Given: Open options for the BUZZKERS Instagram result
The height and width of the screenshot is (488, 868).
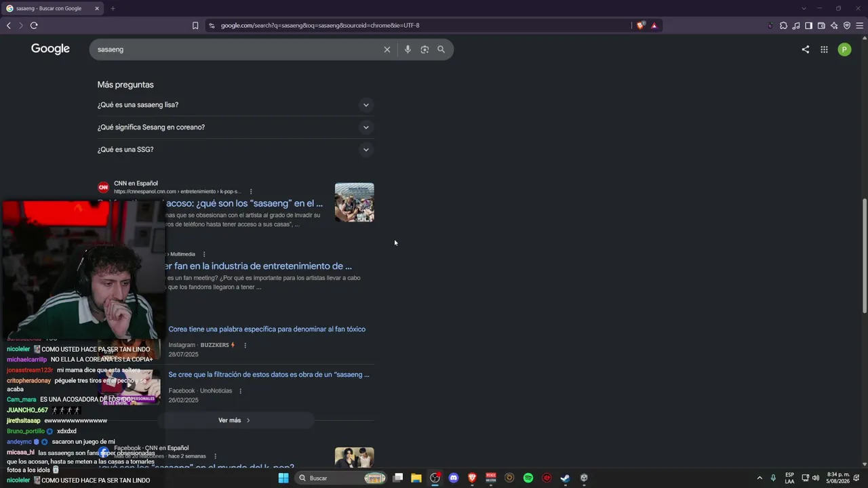Looking at the screenshot, I should point(245,345).
